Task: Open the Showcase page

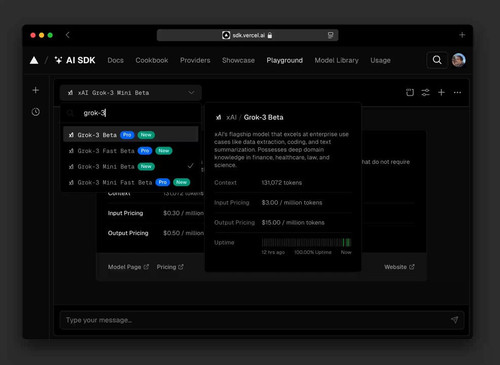Action: pos(238,60)
